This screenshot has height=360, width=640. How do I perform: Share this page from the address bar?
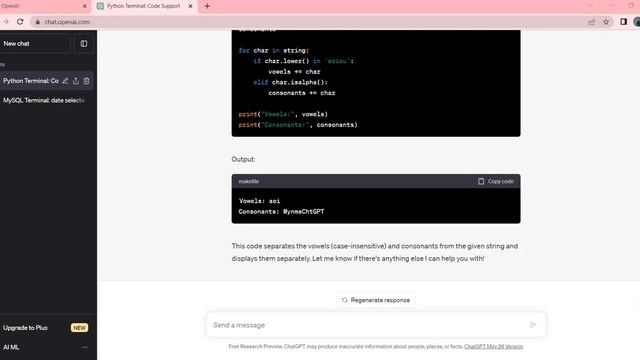pos(591,22)
